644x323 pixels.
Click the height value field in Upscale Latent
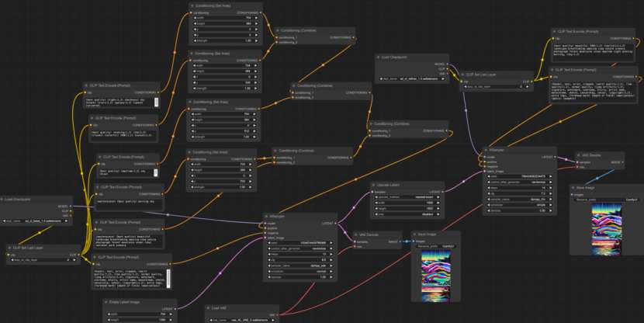click(x=407, y=208)
